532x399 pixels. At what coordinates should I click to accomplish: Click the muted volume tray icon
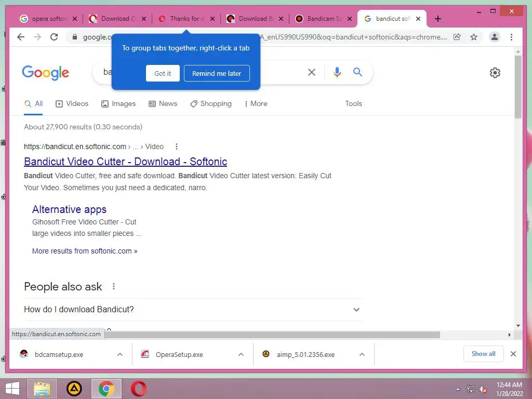tap(483, 389)
